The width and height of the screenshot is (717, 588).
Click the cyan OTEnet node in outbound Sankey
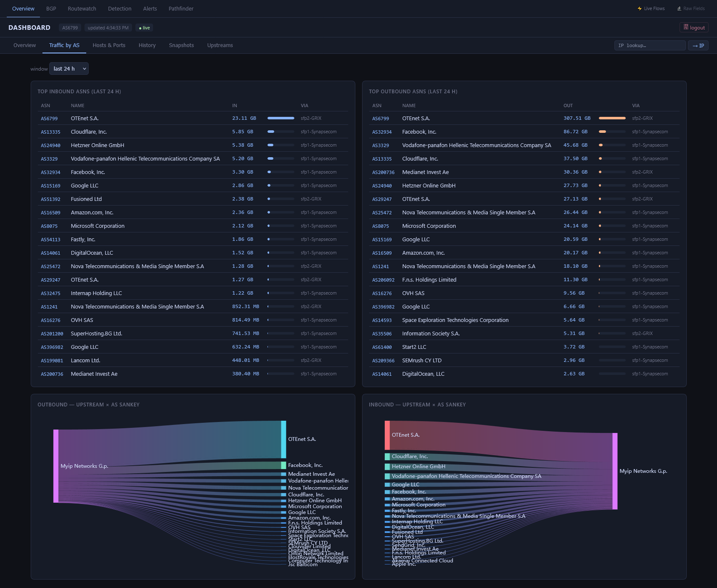[283, 439]
